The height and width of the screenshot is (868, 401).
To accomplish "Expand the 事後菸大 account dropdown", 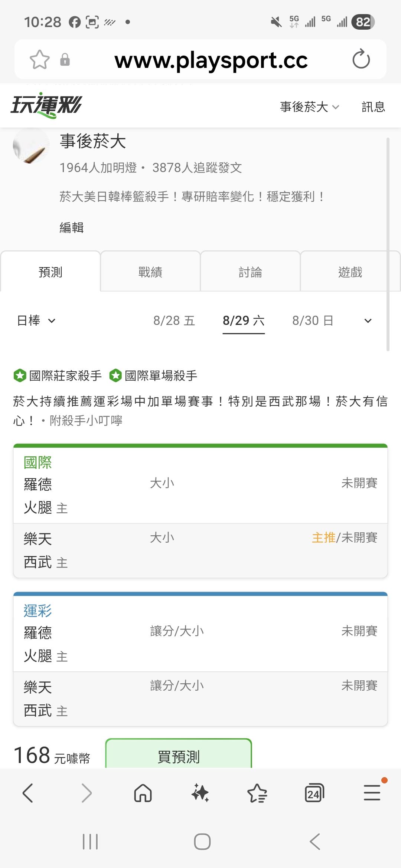I will pos(310,107).
